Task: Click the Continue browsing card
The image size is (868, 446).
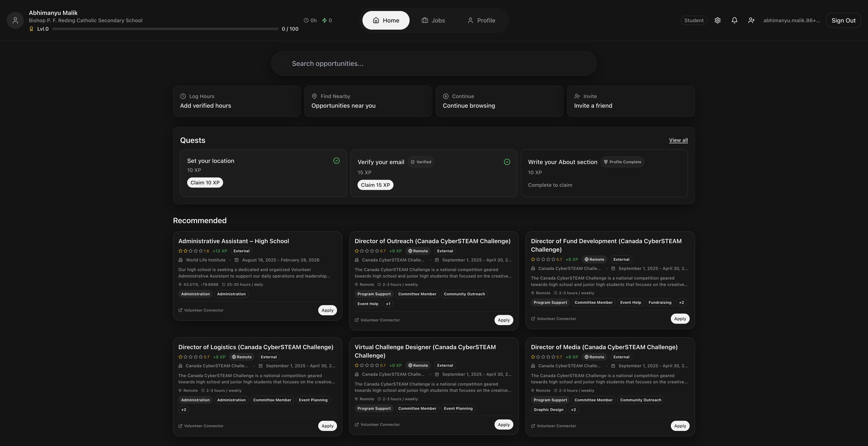Action: (499, 101)
